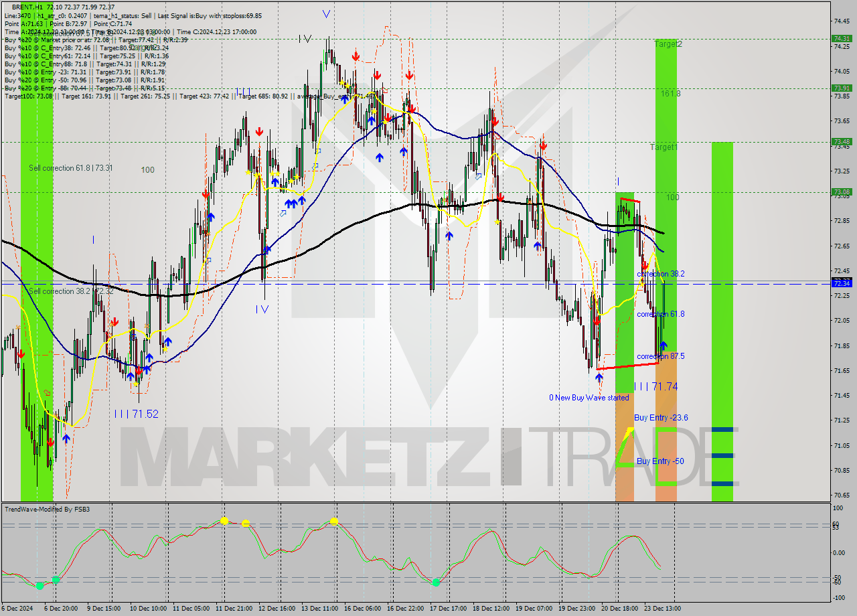
Task: Select the 'I I I 71.52' wave label
Action: click(x=136, y=414)
